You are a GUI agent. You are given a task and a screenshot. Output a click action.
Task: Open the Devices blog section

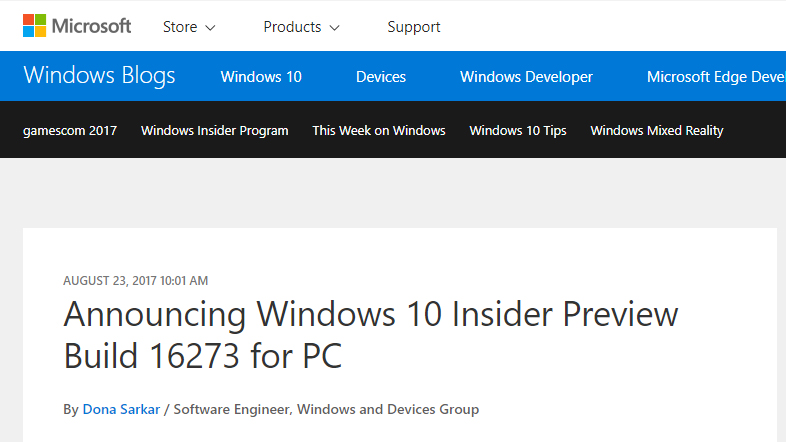(381, 77)
